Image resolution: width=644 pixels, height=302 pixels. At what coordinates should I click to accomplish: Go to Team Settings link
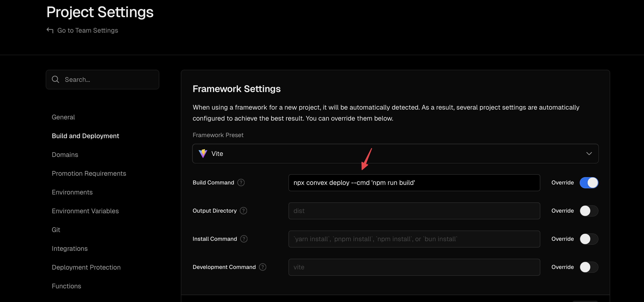click(88, 30)
